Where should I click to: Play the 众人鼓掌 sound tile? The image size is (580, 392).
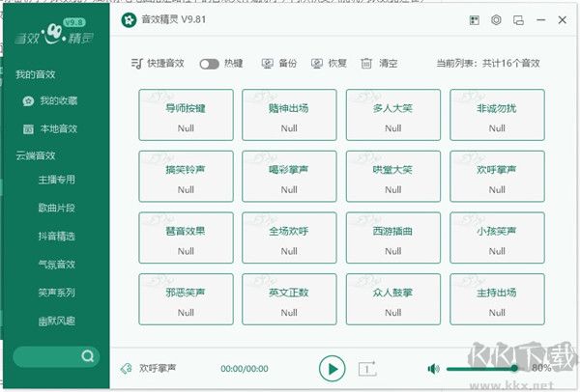coord(393,299)
